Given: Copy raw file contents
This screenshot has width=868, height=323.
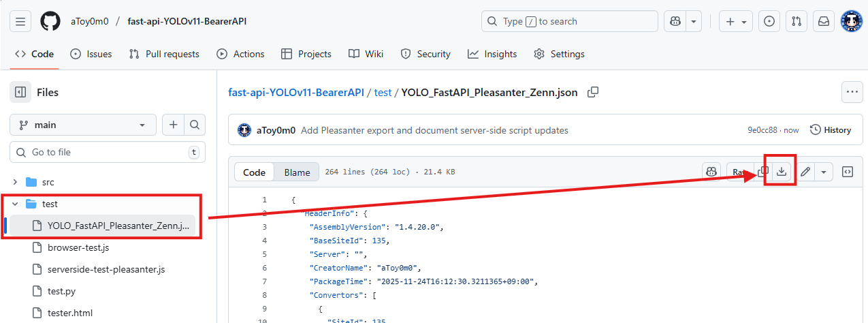Looking at the screenshot, I should point(762,172).
